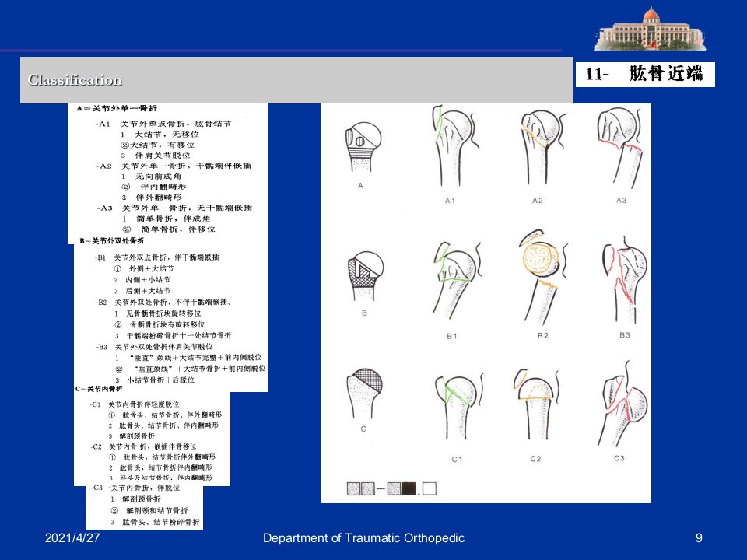Click the line '1 简单骨折，伴成角'
This screenshot has height=560, width=747.
click(x=166, y=219)
